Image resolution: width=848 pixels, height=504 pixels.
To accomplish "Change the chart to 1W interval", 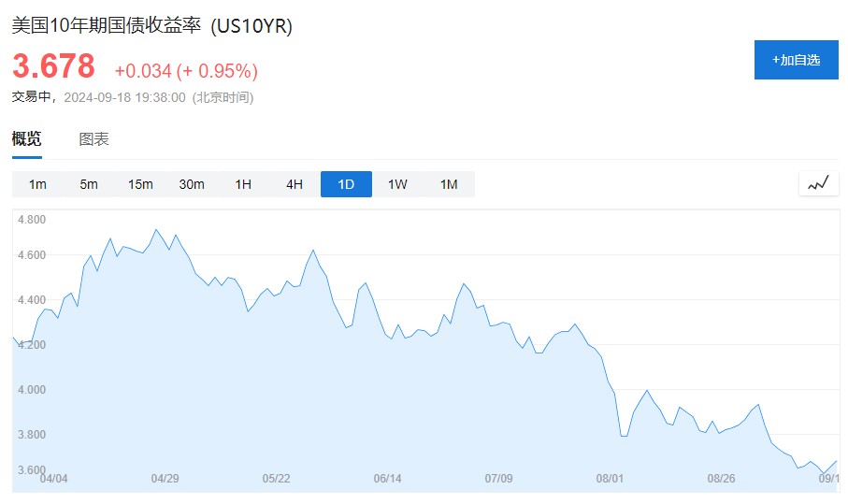I will pos(397,184).
